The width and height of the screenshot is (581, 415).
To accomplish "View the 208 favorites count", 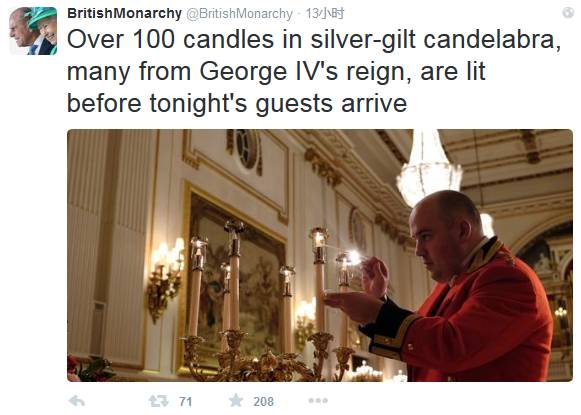I will point(263,401).
